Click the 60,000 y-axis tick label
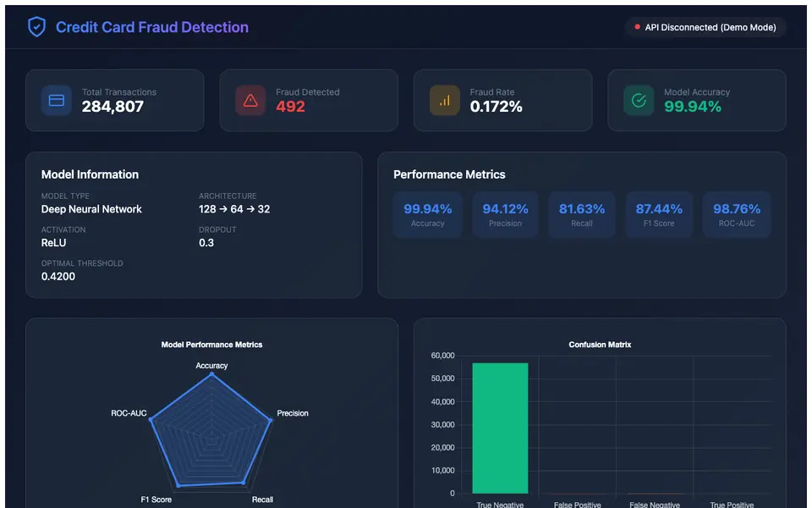This screenshot has height=508, width=812. click(442, 356)
